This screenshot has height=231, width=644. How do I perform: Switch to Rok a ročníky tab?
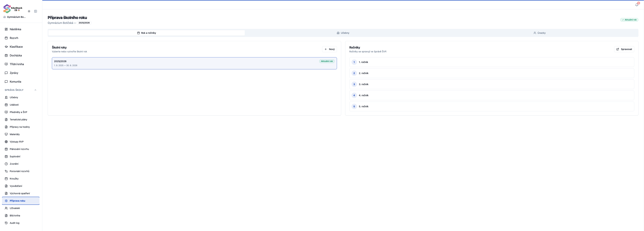click(147, 33)
